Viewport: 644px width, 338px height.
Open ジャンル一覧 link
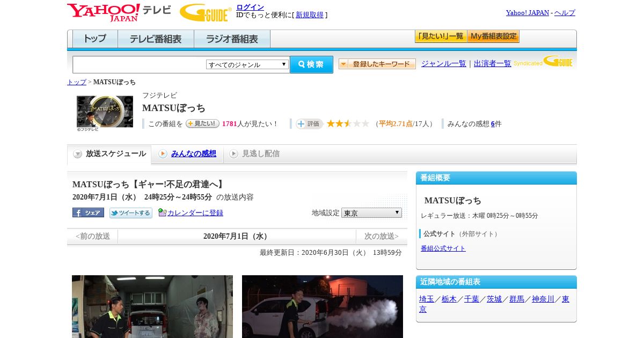(444, 63)
